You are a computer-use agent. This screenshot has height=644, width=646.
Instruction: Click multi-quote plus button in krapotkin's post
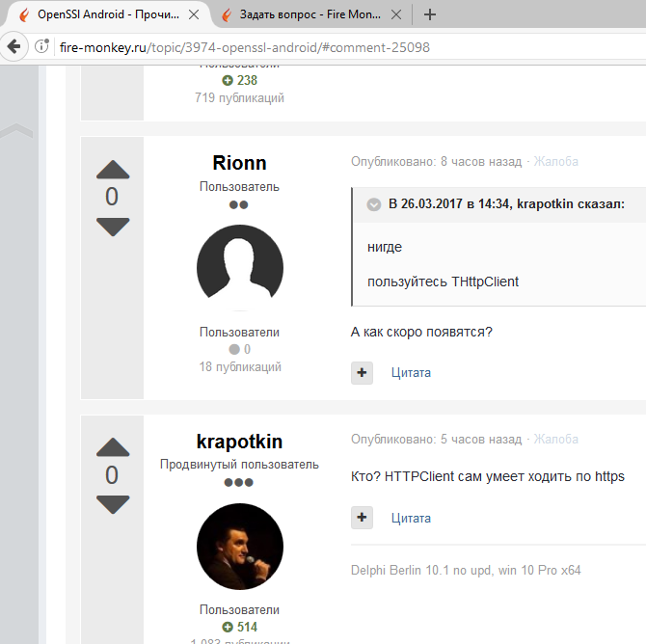(x=362, y=518)
